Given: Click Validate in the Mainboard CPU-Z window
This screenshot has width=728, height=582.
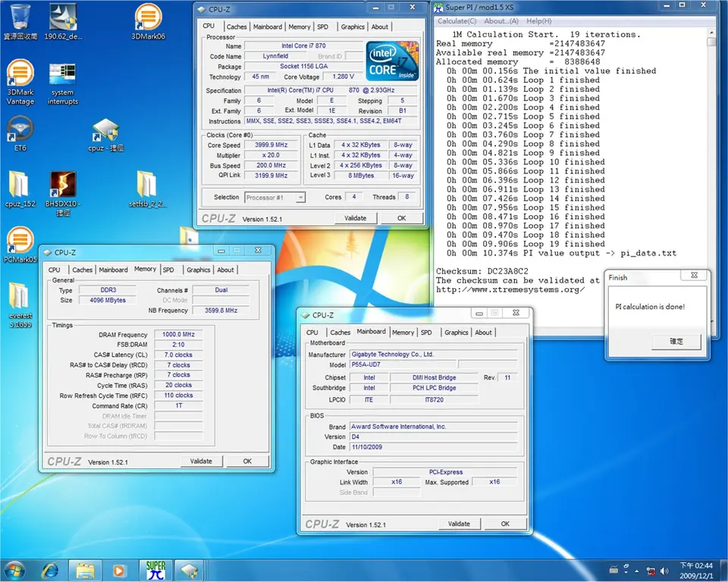Looking at the screenshot, I should 459,524.
